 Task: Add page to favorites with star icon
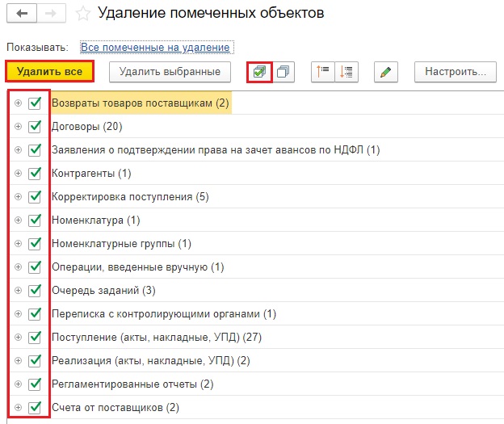point(82,14)
